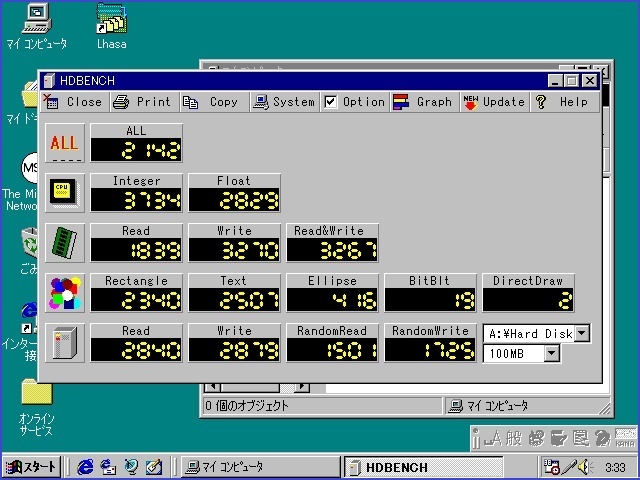This screenshot has width=640, height=480.
Task: Click IME conversion mode 般 icon
Action: (514, 439)
